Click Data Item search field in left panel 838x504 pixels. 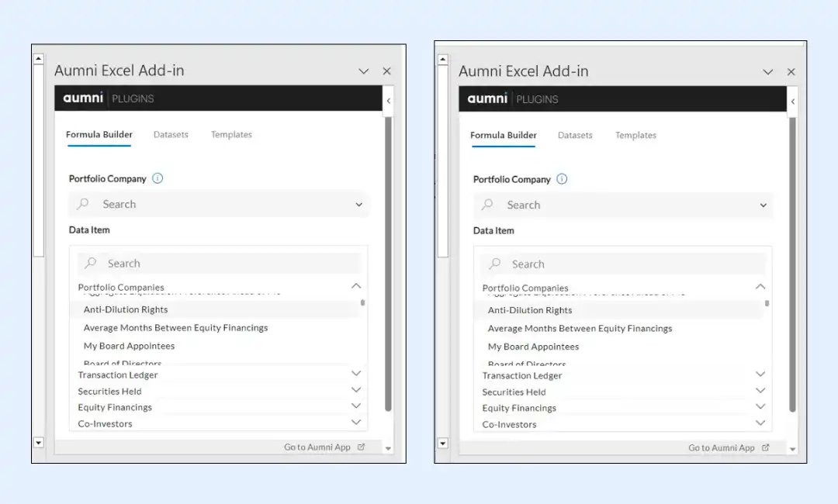coord(219,263)
